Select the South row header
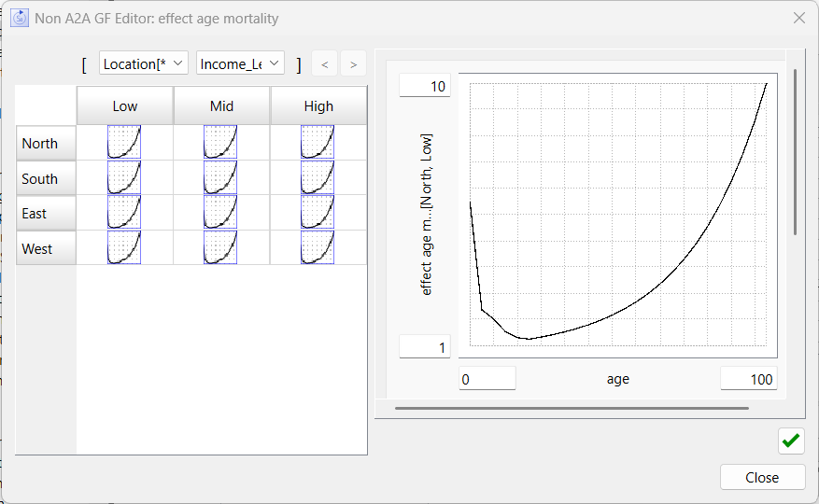 pos(46,178)
